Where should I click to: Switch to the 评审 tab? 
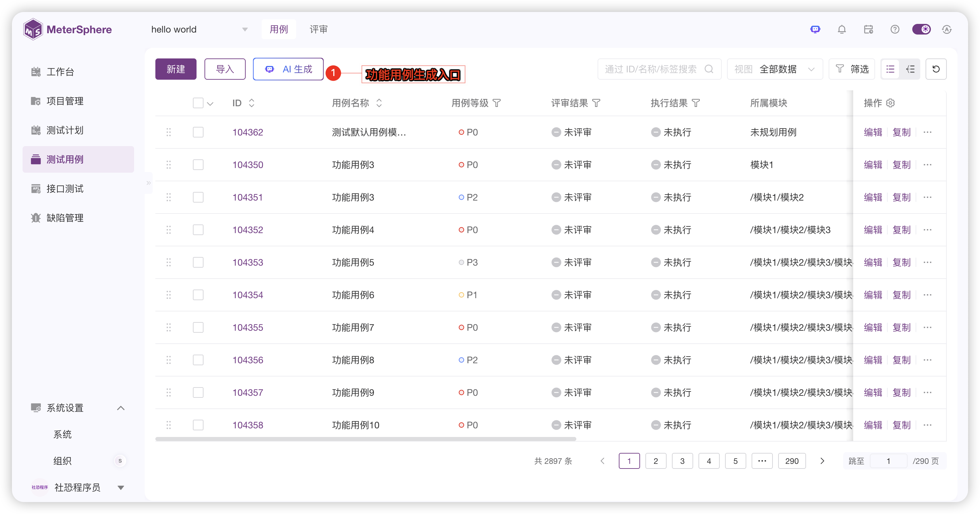pyautogui.click(x=318, y=29)
